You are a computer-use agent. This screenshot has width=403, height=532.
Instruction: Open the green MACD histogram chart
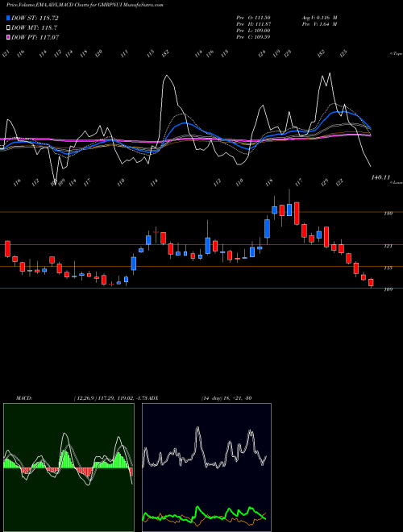click(x=69, y=468)
